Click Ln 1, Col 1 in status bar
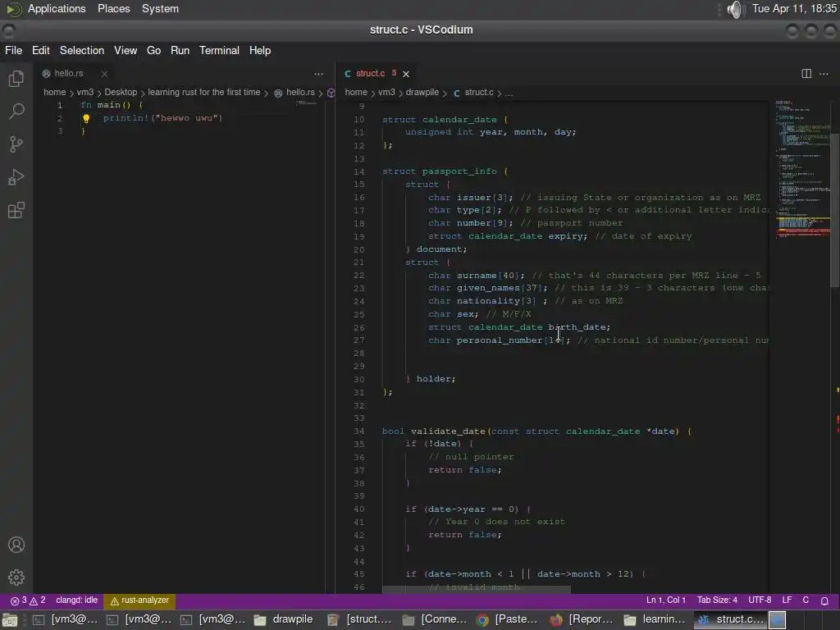 point(666,600)
